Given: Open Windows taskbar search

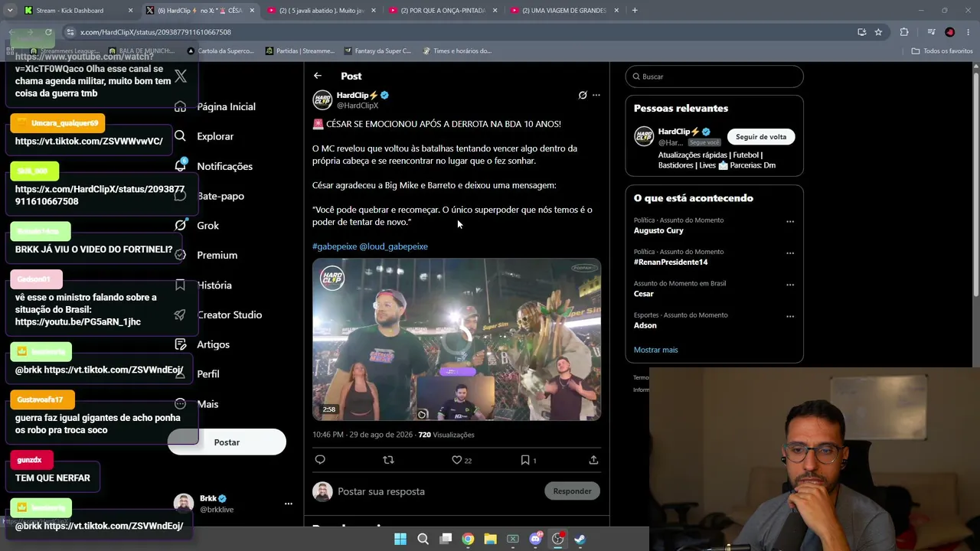Looking at the screenshot, I should 423,539.
